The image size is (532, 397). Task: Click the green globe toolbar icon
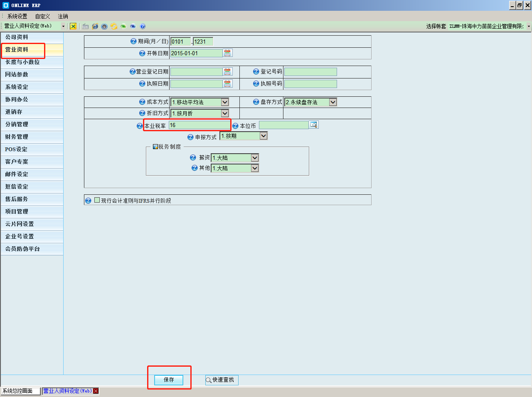tap(123, 26)
